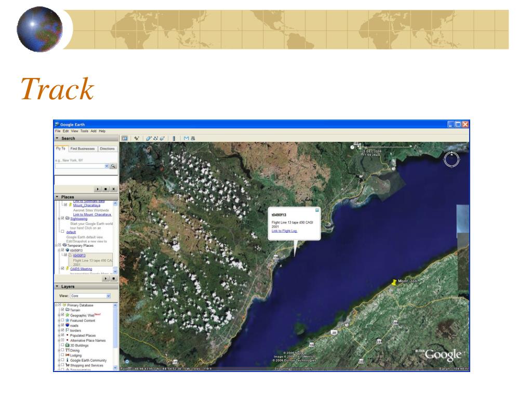This screenshot has width=532, height=399.
Task: Click the Mount_Chacaltaya yellow pushpin icon in Places
Action: coord(70,205)
